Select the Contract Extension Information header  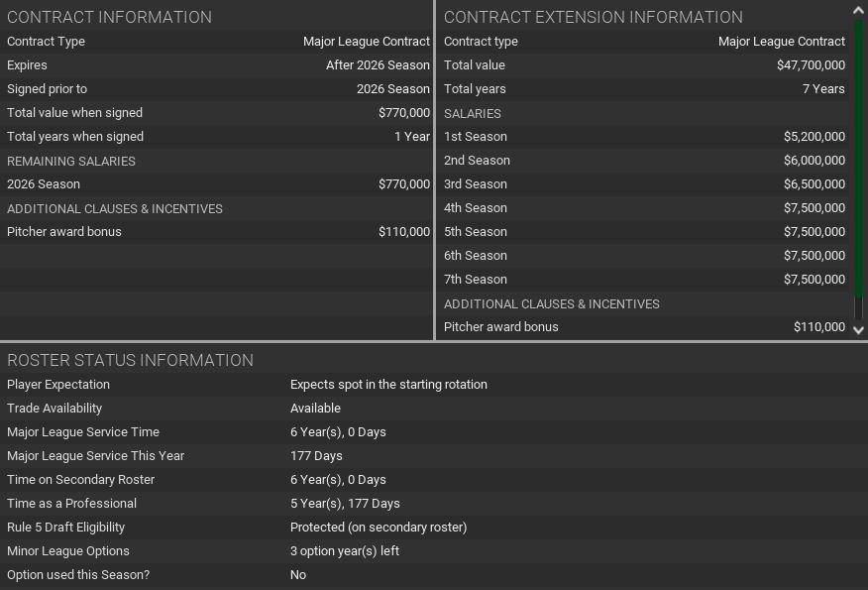tap(593, 17)
